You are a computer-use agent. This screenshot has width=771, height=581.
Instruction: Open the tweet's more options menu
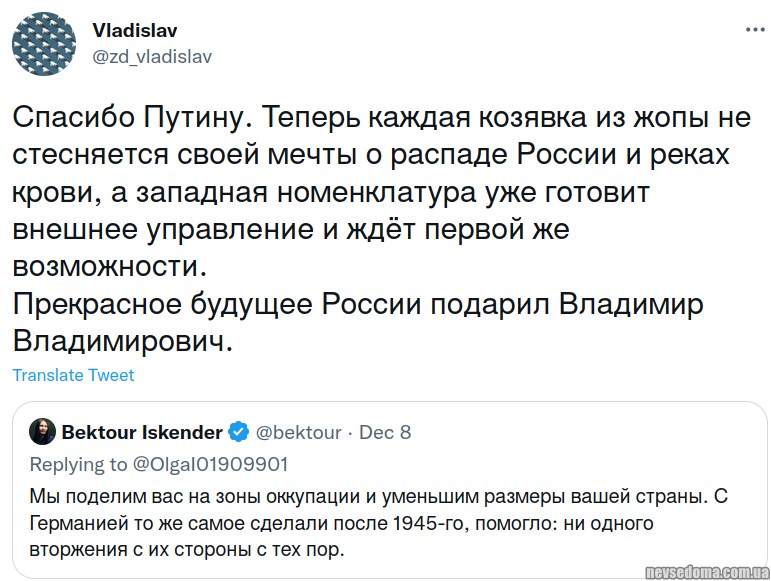754,31
